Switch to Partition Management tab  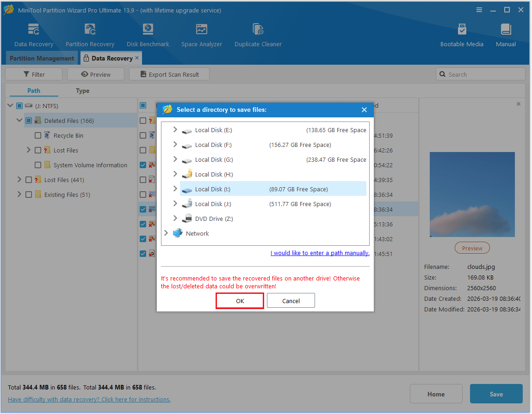point(42,58)
